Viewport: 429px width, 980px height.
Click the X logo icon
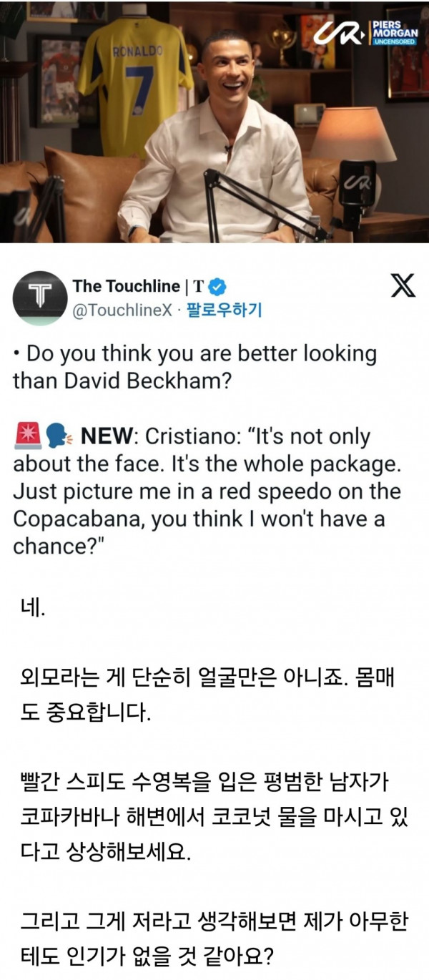pyautogui.click(x=403, y=287)
